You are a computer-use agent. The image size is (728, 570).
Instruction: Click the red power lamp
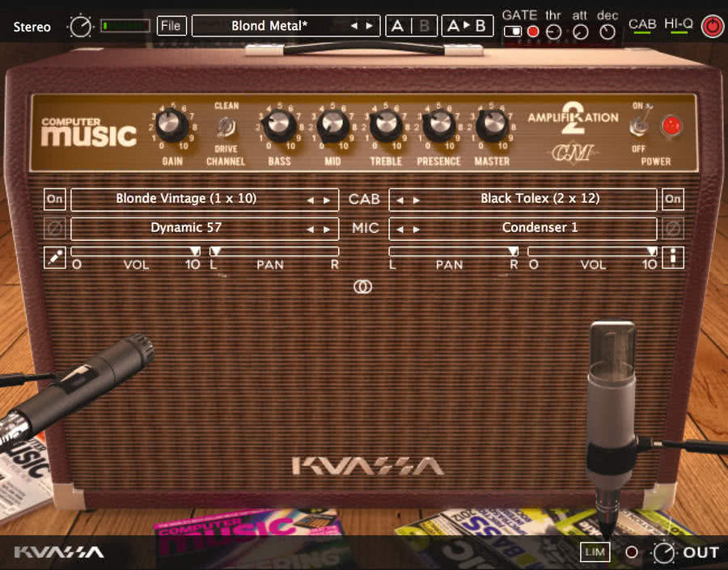[671, 126]
